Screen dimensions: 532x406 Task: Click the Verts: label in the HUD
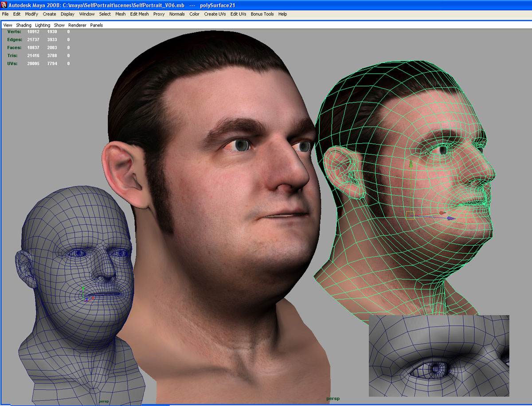click(x=14, y=32)
